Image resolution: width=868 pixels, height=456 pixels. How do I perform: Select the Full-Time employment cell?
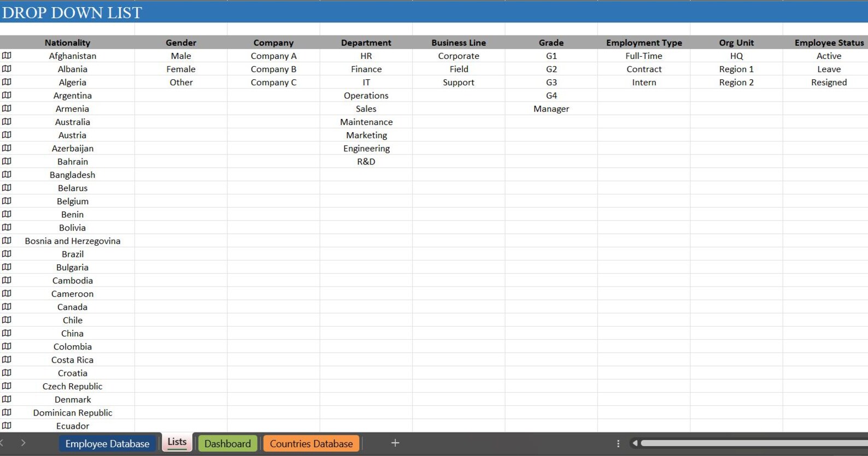click(x=644, y=56)
